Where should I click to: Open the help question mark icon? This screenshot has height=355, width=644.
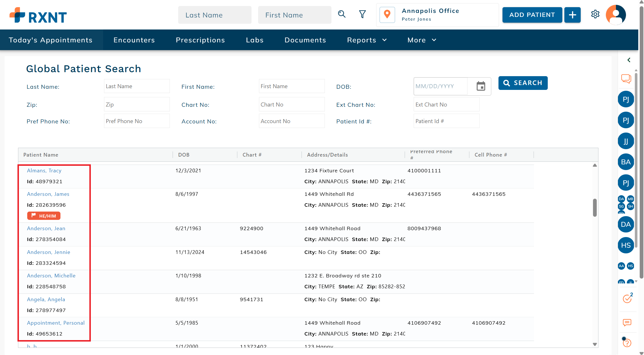tap(627, 343)
